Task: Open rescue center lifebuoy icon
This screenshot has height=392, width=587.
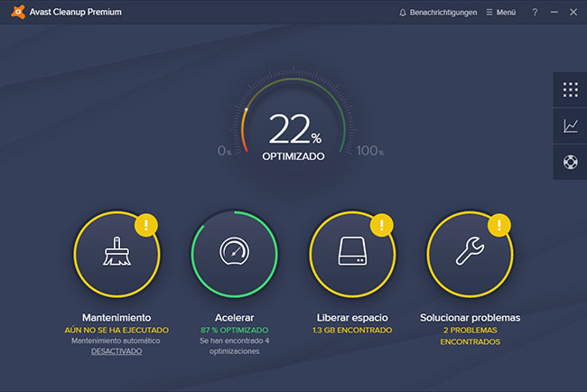Action: click(570, 162)
